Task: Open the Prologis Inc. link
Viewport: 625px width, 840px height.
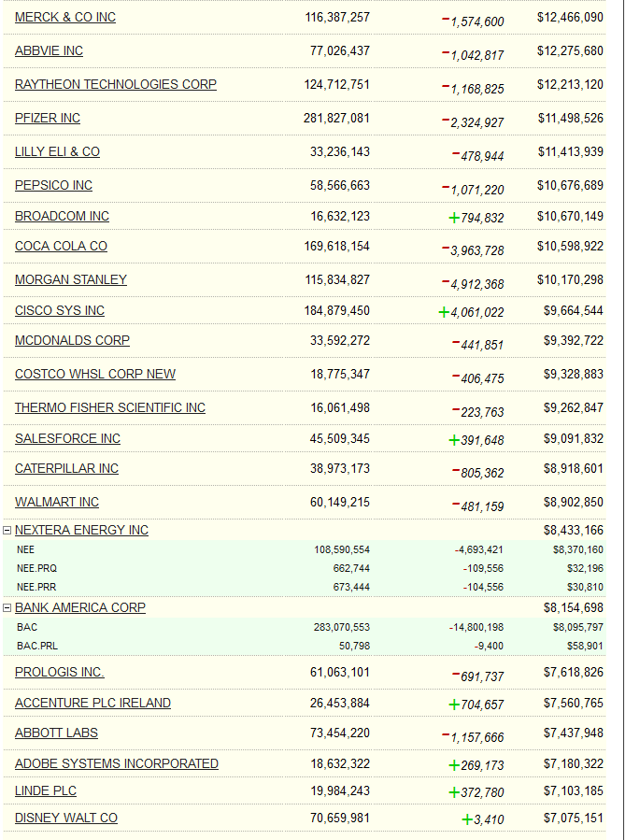Action: [60, 673]
